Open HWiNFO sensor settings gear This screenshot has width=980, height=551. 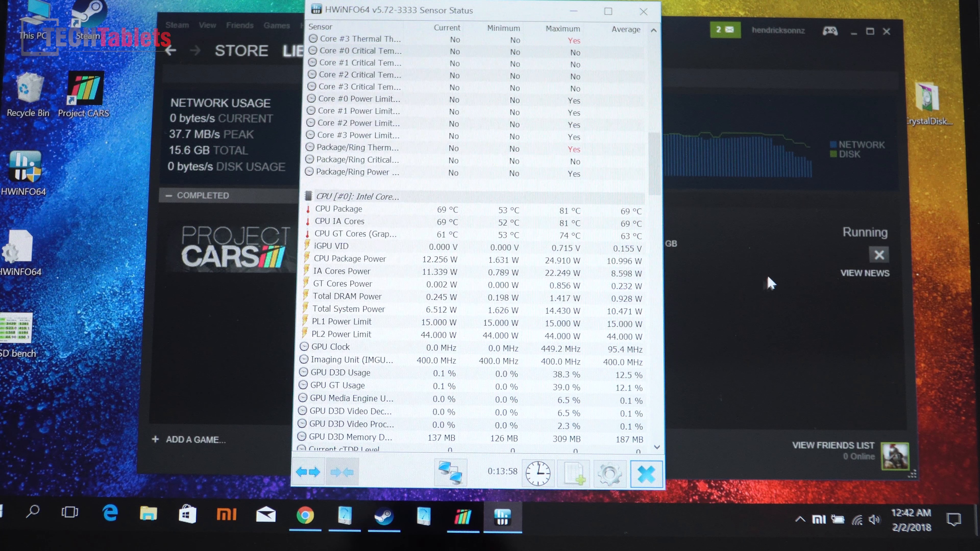tap(609, 474)
